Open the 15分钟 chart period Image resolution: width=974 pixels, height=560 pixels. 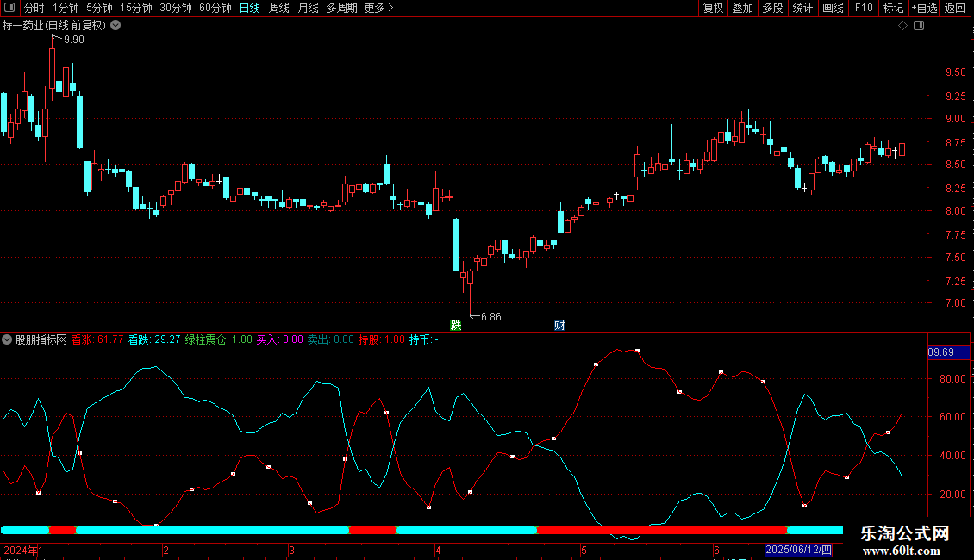tap(135, 8)
